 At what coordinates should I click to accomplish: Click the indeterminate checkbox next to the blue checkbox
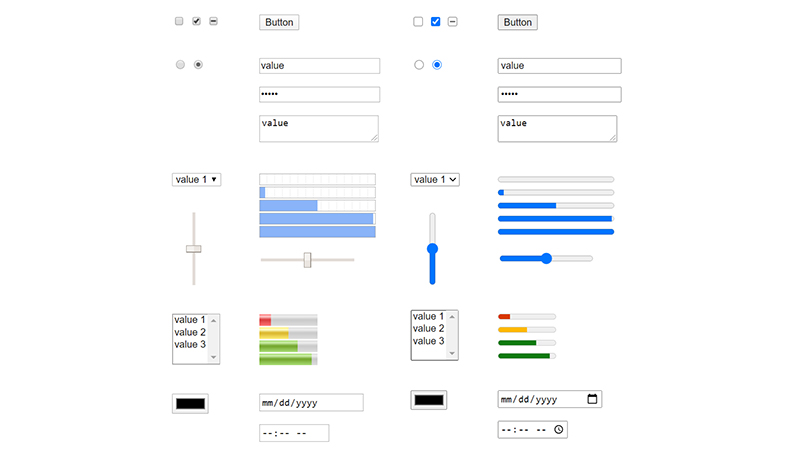[452, 21]
